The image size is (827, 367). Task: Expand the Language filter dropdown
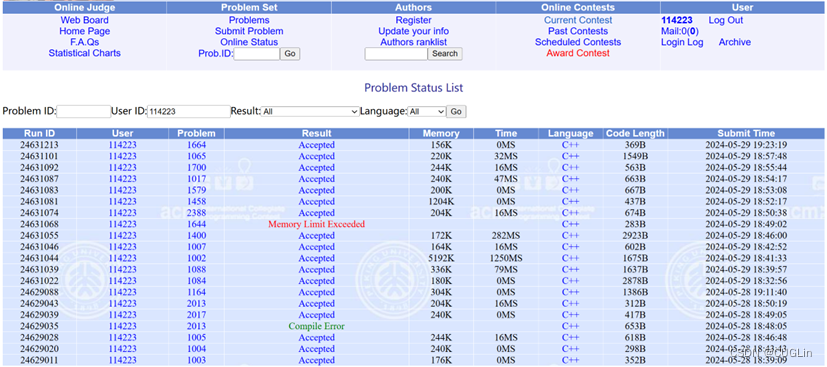click(427, 112)
